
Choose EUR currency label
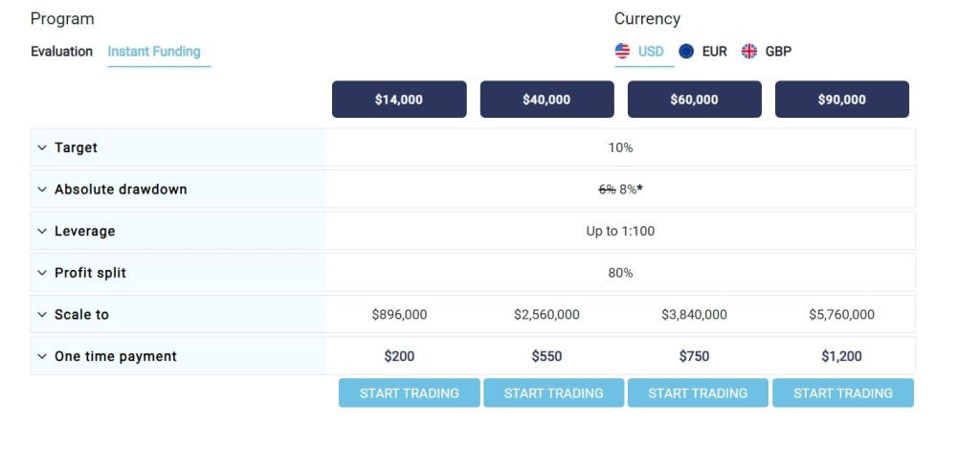pyautogui.click(x=714, y=52)
